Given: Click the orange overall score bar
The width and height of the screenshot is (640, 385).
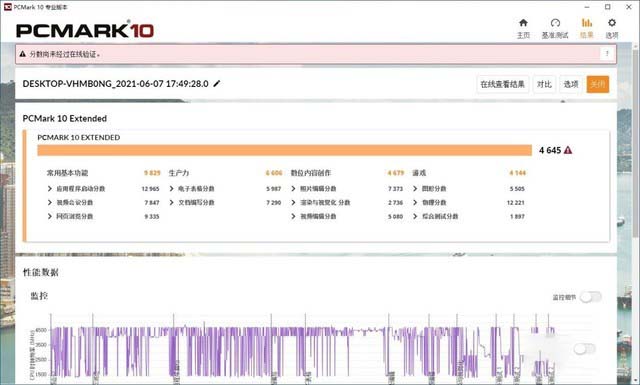Looking at the screenshot, I should point(284,150).
